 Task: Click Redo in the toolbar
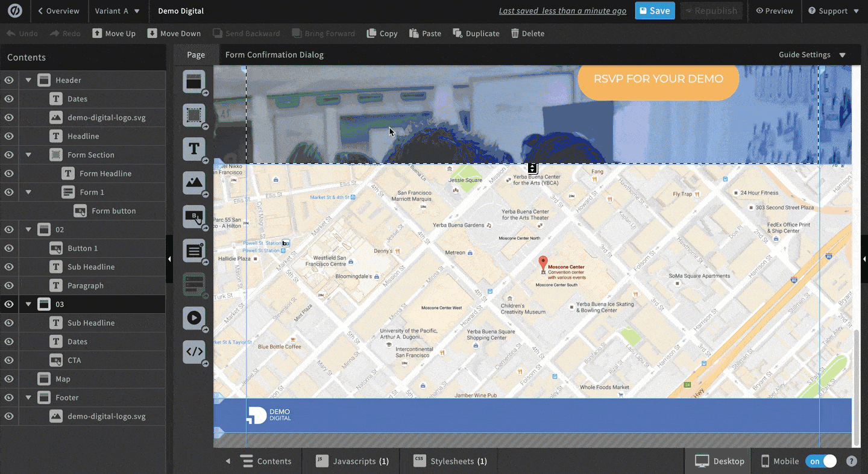pyautogui.click(x=65, y=33)
